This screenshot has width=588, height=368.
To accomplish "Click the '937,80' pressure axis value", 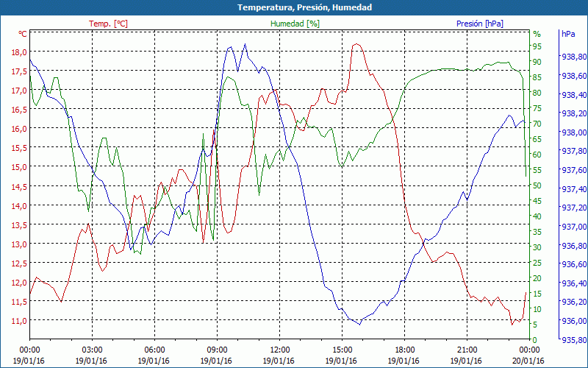I will tap(574, 152).
